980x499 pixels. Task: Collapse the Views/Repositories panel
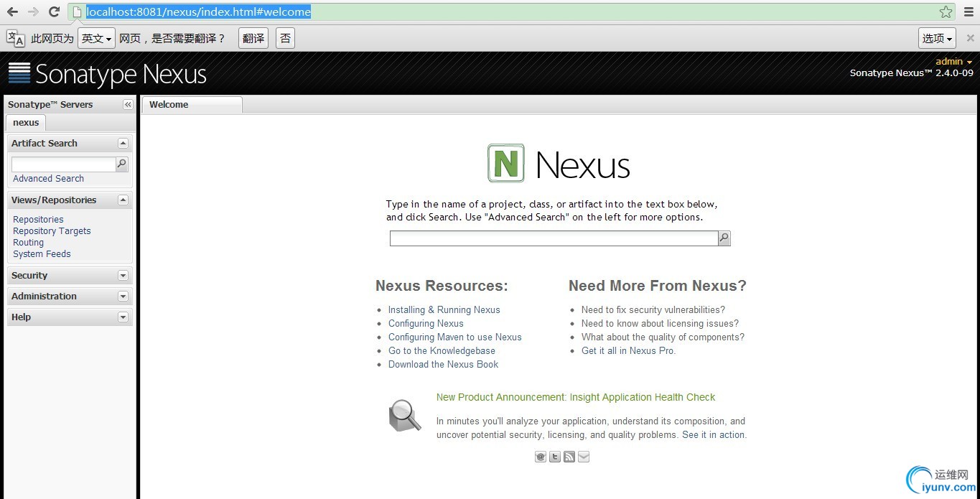(x=123, y=200)
